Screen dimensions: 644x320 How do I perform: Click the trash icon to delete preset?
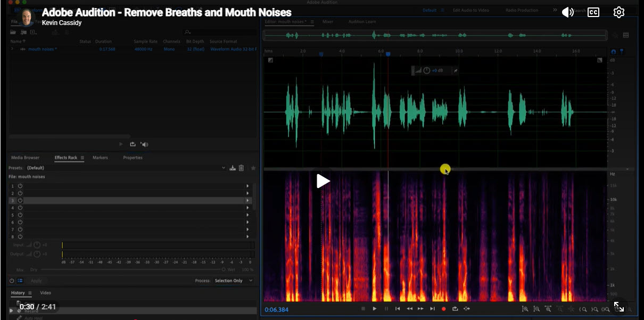click(241, 168)
